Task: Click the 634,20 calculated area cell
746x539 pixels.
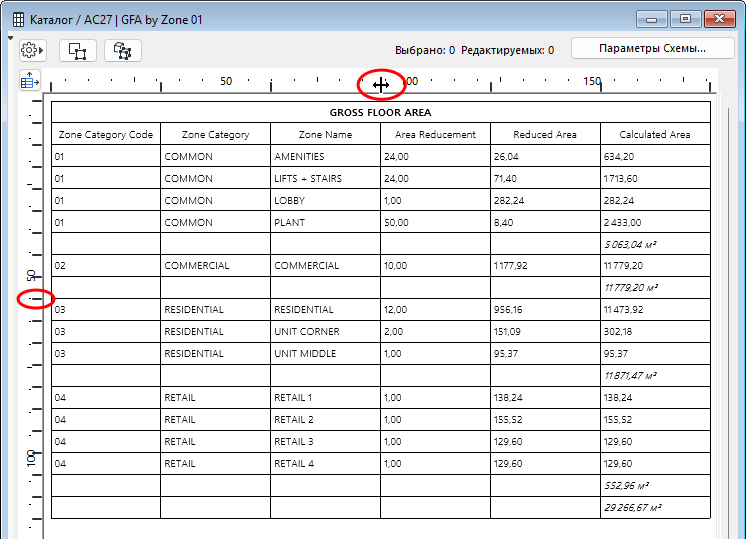Action: [x=655, y=156]
